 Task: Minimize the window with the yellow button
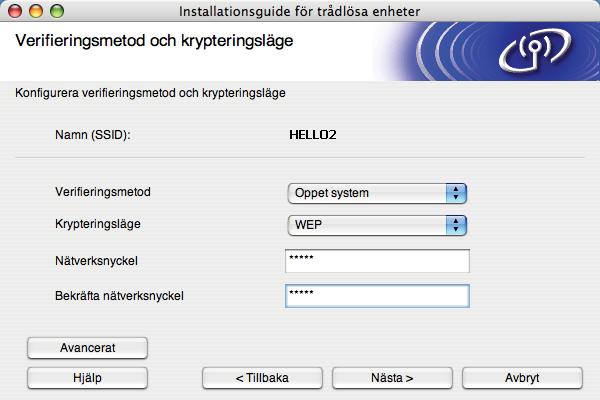(36, 11)
